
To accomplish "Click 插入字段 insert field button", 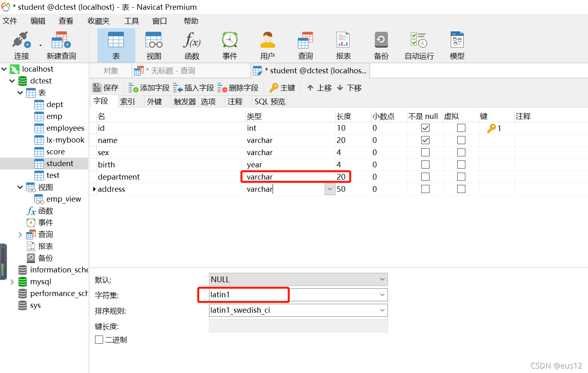I will tap(194, 88).
